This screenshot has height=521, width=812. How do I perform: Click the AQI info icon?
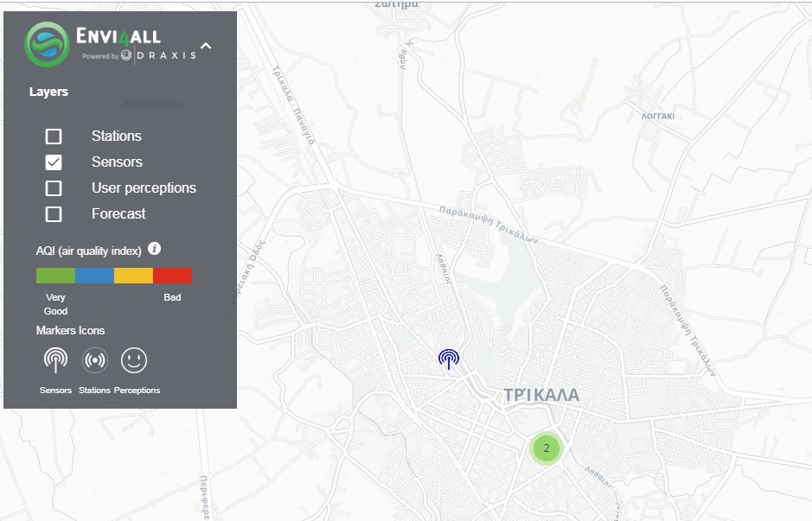pyautogui.click(x=155, y=249)
